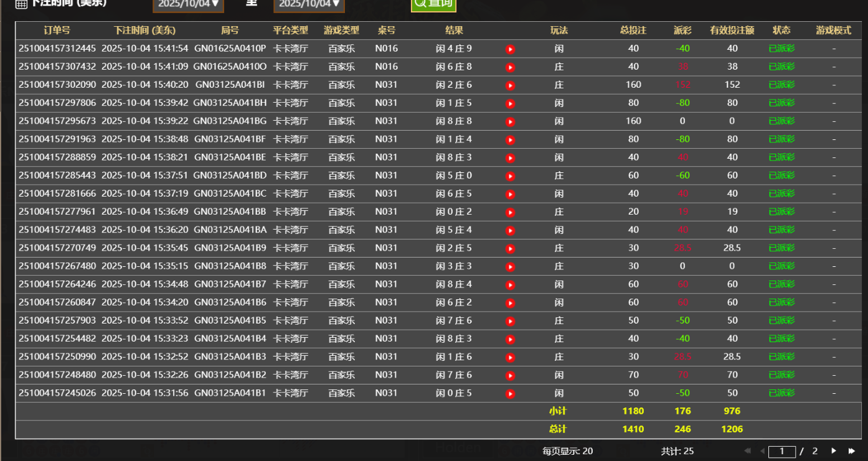Click the calendar icon beside 下注时间

tap(21, 4)
